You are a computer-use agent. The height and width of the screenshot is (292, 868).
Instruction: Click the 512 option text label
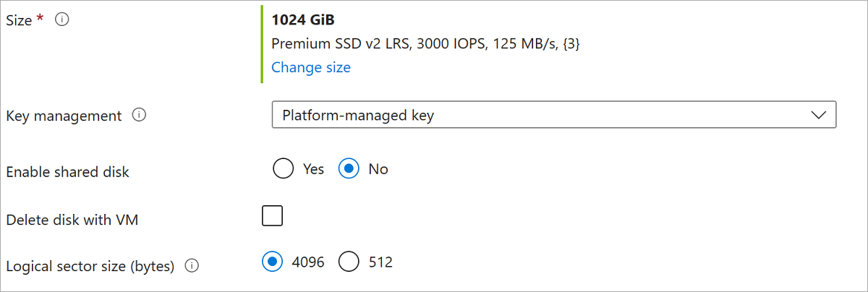tap(380, 262)
